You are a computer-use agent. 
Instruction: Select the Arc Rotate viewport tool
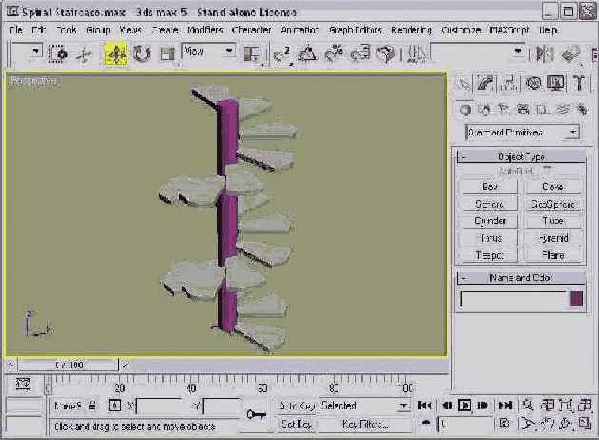[x=565, y=423]
